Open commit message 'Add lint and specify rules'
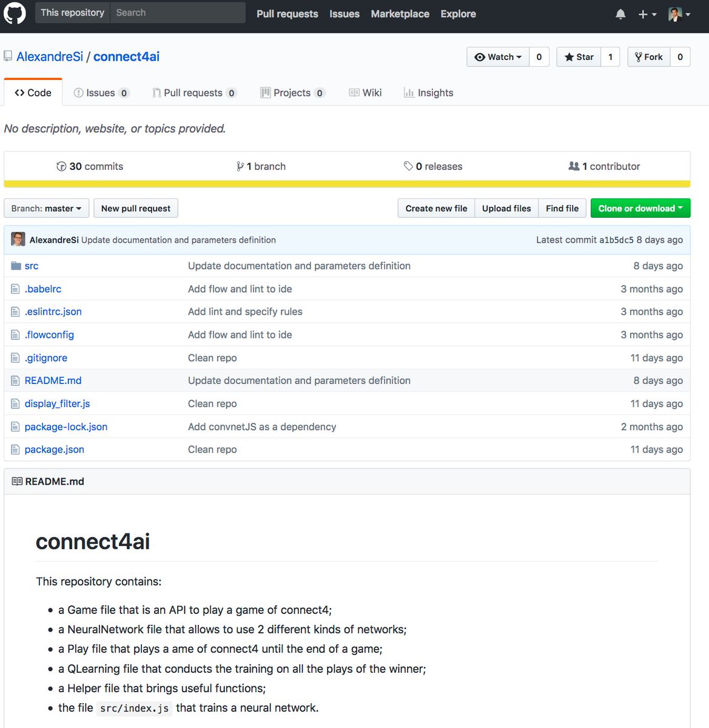Viewport: 709px width, 728px height. click(x=245, y=312)
